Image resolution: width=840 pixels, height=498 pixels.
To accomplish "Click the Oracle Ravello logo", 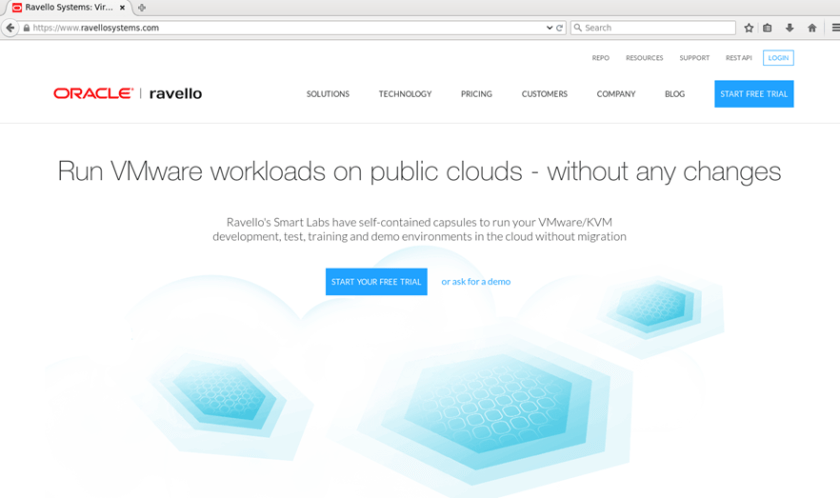I will click(x=128, y=94).
